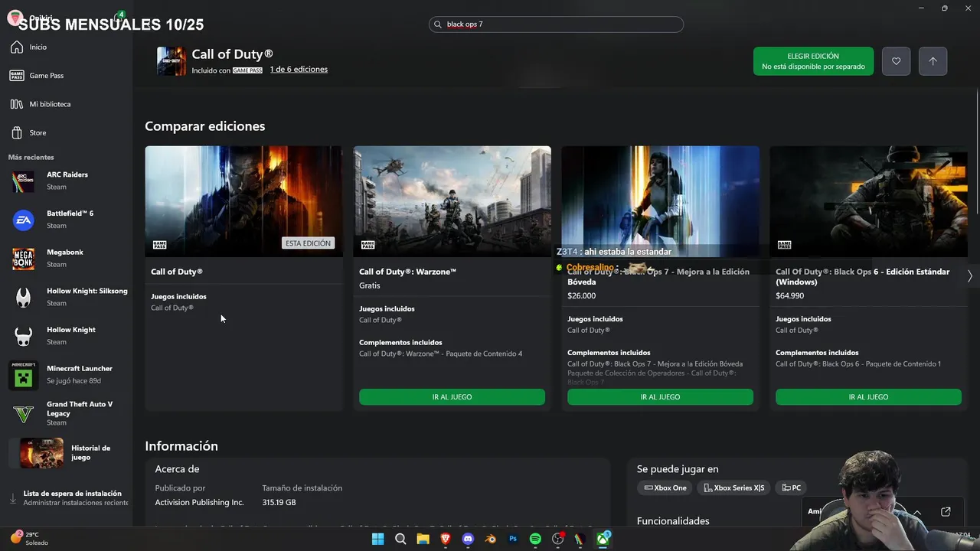Open the pop-out icon in overlay widget
This screenshot has height=551, width=980.
click(x=946, y=511)
